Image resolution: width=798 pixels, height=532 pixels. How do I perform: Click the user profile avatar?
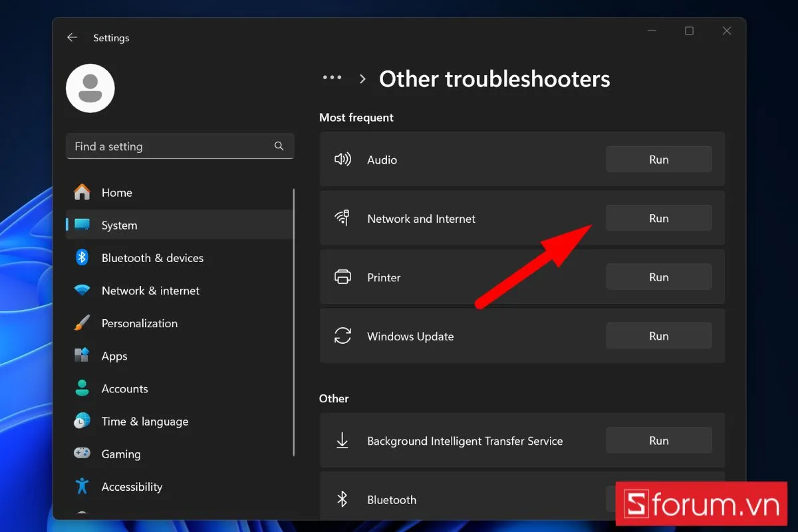(x=90, y=88)
